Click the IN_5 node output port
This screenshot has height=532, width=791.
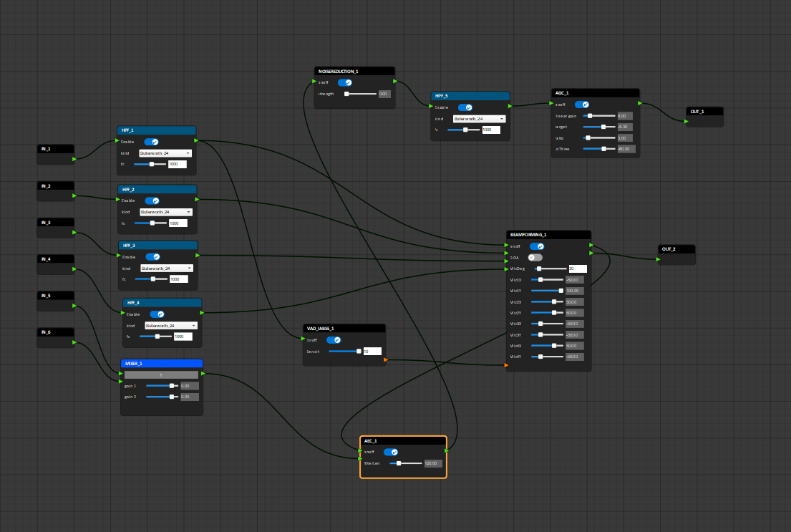[x=74, y=305]
